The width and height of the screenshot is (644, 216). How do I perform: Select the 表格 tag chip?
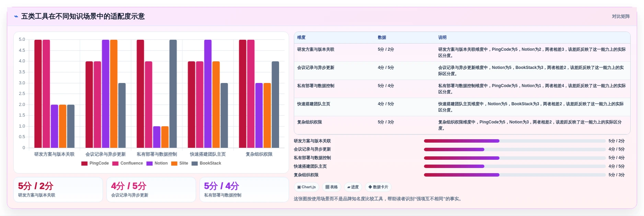coord(332,187)
